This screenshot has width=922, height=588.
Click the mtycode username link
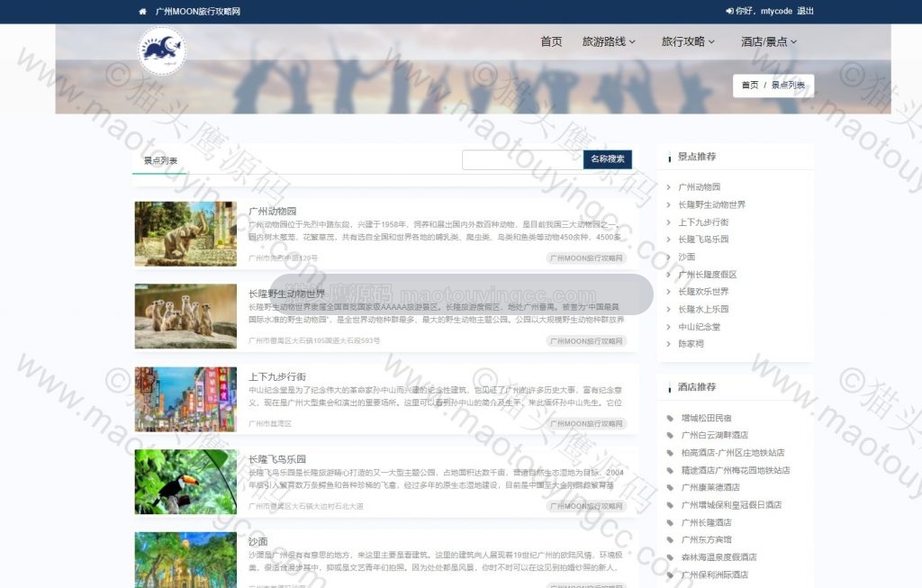click(776, 11)
